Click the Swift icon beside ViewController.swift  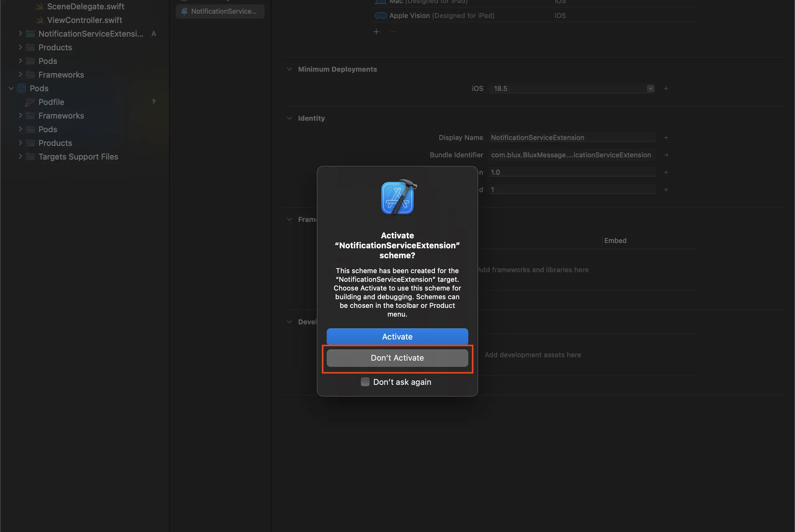click(x=39, y=20)
